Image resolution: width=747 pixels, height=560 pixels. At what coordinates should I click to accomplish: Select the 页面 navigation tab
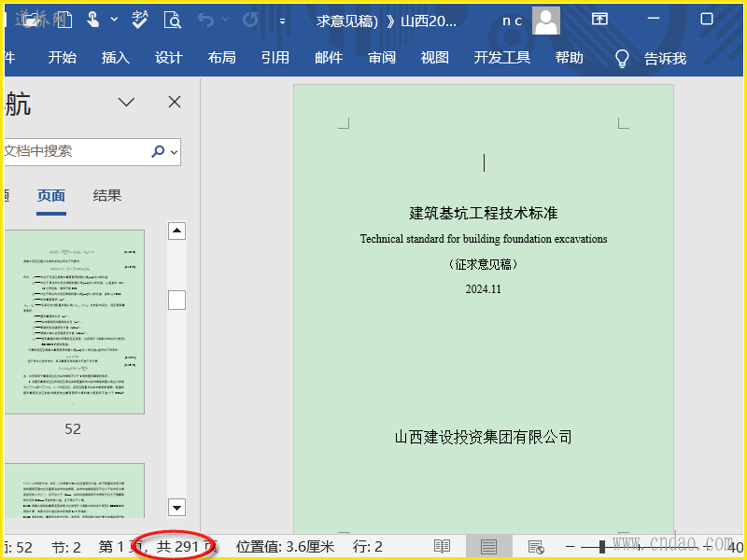tap(51, 196)
